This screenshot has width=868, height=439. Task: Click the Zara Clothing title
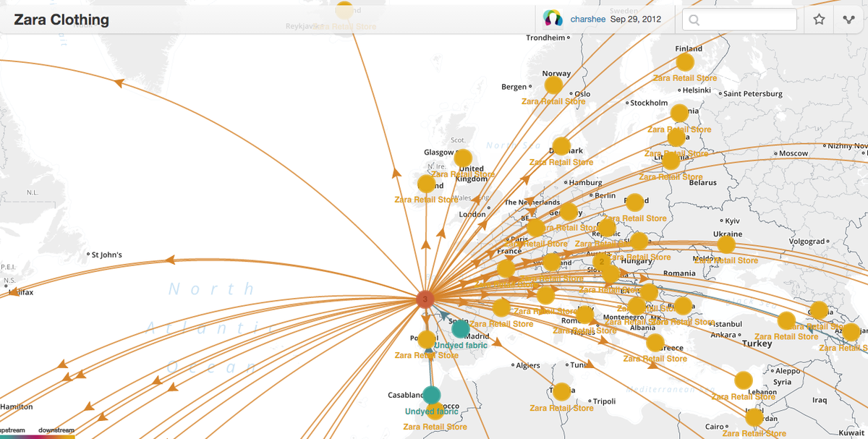pos(61,20)
